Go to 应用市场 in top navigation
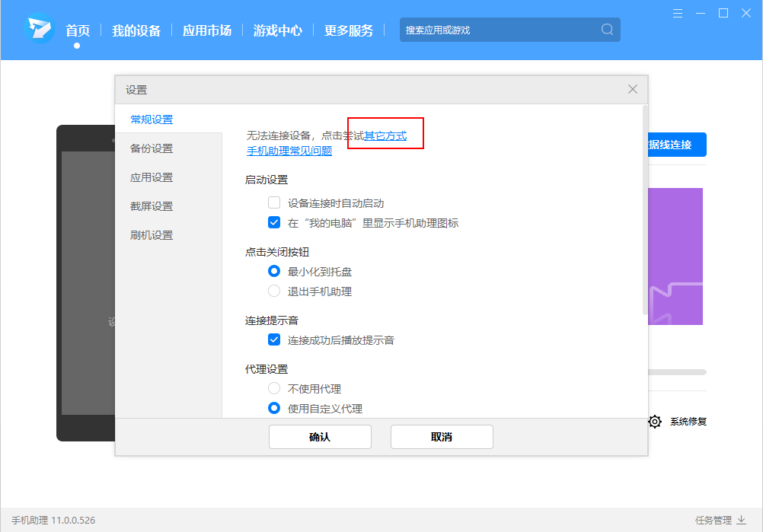The height and width of the screenshot is (532, 763). click(x=206, y=30)
